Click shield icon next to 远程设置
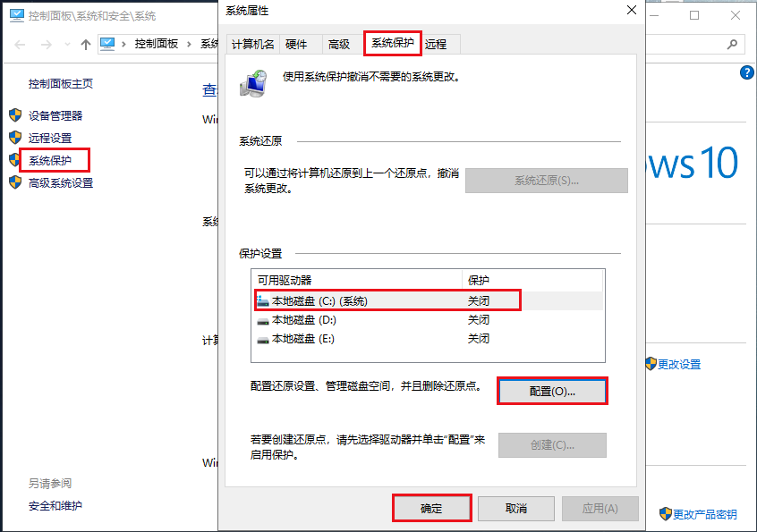Viewport: 757px width, 532px height. tap(15, 138)
